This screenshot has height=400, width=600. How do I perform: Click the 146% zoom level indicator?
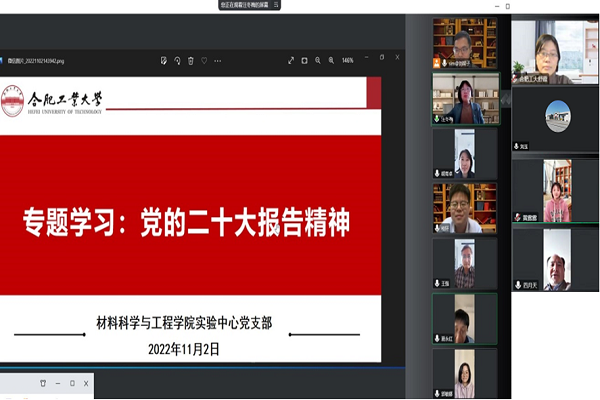347,60
